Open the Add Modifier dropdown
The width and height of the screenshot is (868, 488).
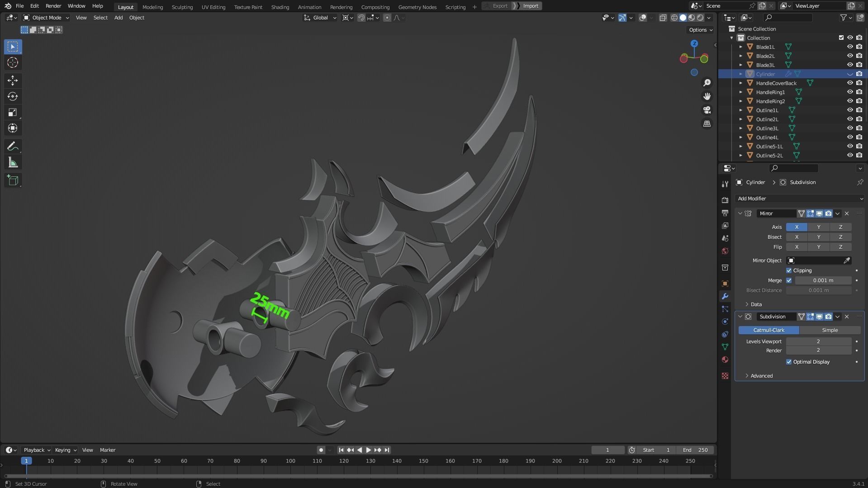click(799, 199)
